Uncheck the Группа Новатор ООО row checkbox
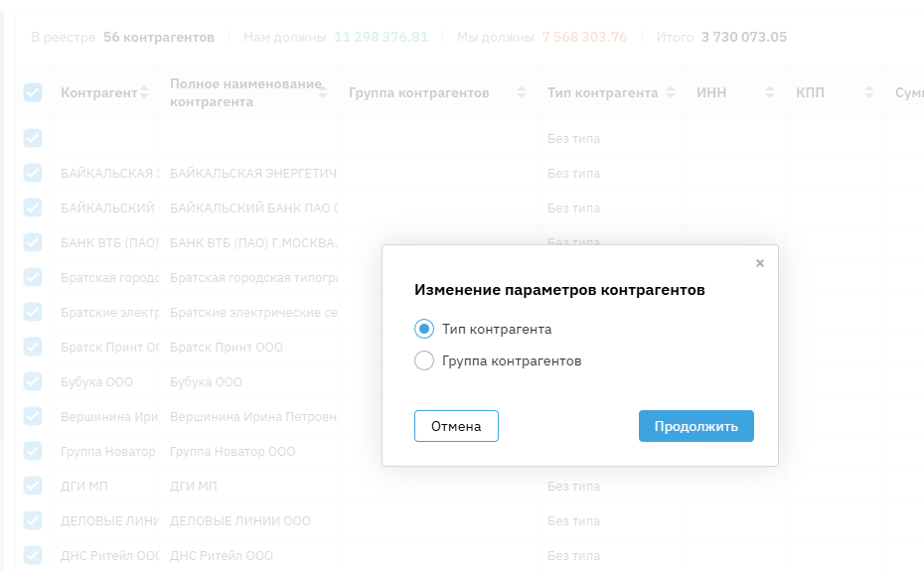The height and width of the screenshot is (572, 924). pyautogui.click(x=33, y=451)
